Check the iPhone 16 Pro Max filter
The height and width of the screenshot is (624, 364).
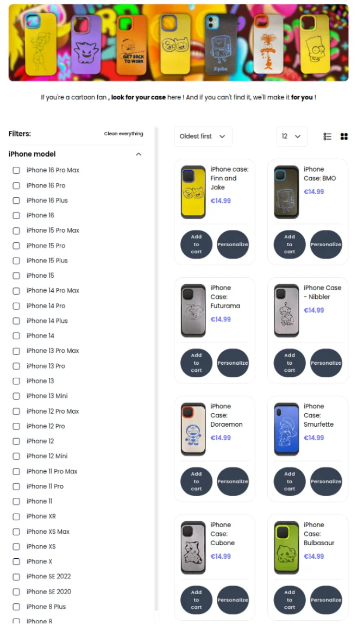pyautogui.click(x=16, y=170)
